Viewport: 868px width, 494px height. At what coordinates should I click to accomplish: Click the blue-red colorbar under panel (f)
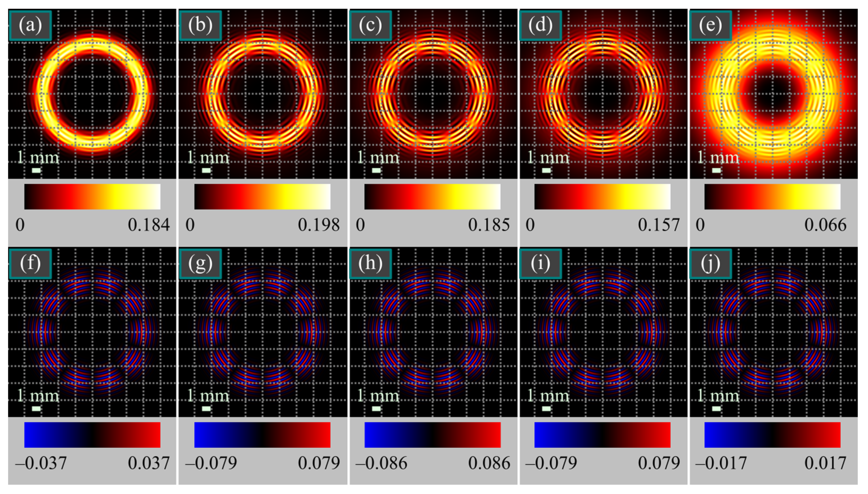pyautogui.click(x=92, y=435)
